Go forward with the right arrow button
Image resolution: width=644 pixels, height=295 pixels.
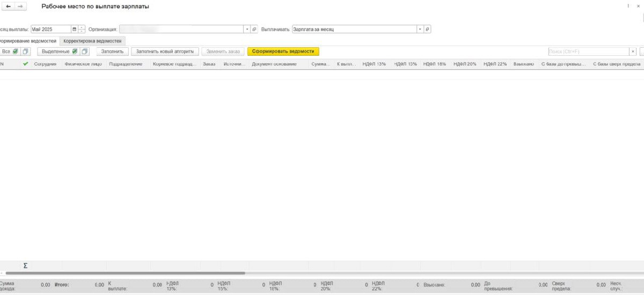click(20, 6)
